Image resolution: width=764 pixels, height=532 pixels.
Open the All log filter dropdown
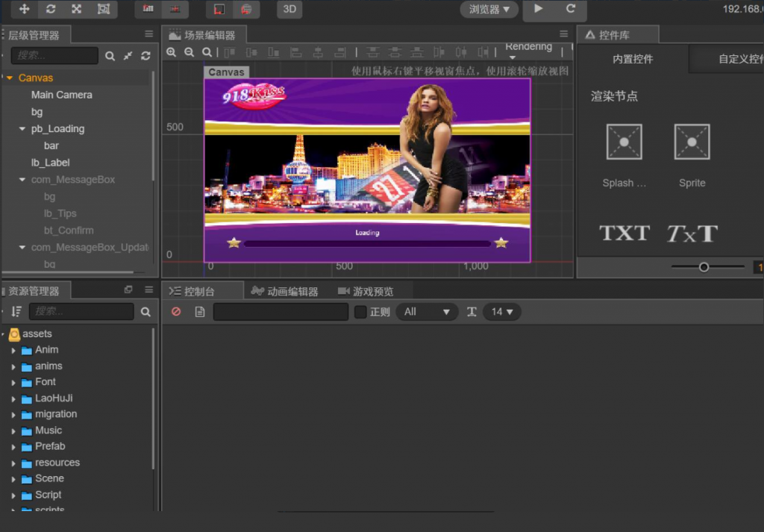pyautogui.click(x=427, y=312)
